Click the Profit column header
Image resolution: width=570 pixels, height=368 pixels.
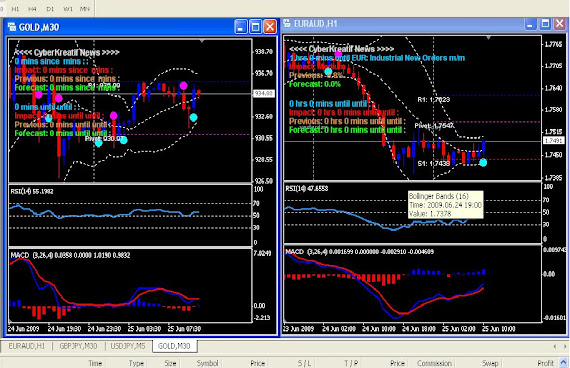pyautogui.click(x=546, y=363)
